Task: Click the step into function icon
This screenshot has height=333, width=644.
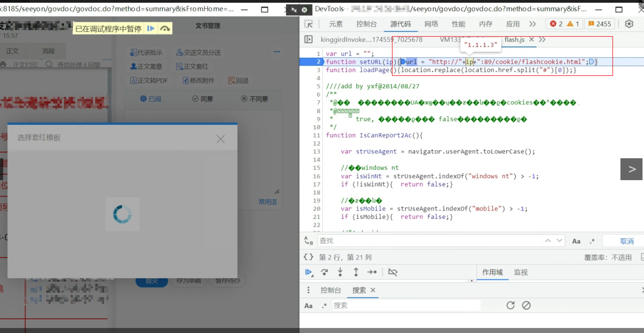Action: coord(340,272)
